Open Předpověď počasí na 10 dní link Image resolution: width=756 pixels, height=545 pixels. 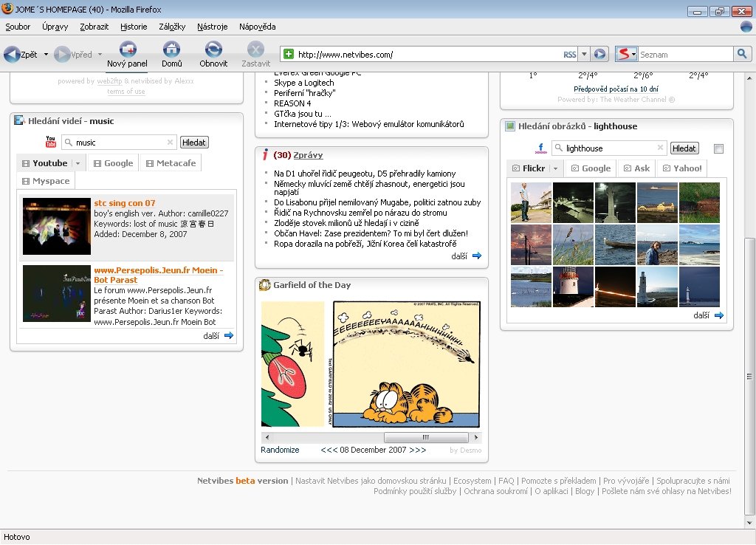pyautogui.click(x=616, y=89)
